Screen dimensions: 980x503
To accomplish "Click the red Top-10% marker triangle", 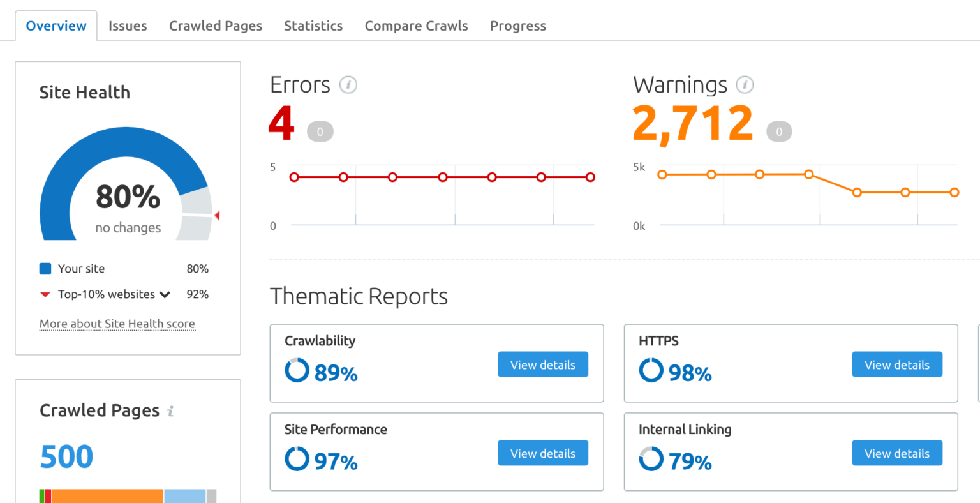I will 217,216.
